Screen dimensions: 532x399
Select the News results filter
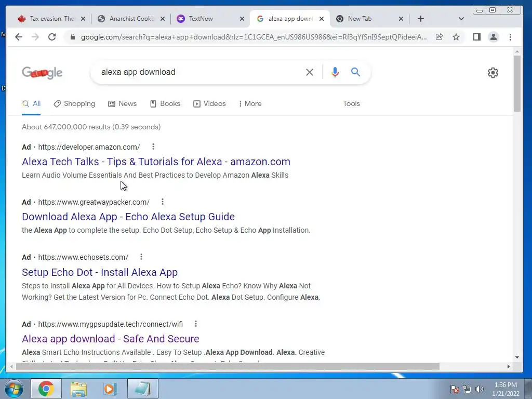123,104
